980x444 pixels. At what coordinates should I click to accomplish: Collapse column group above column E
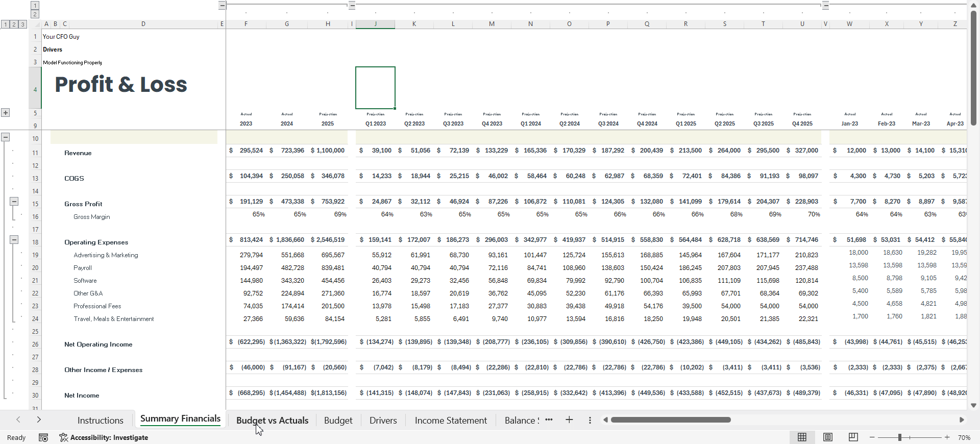coord(222,6)
